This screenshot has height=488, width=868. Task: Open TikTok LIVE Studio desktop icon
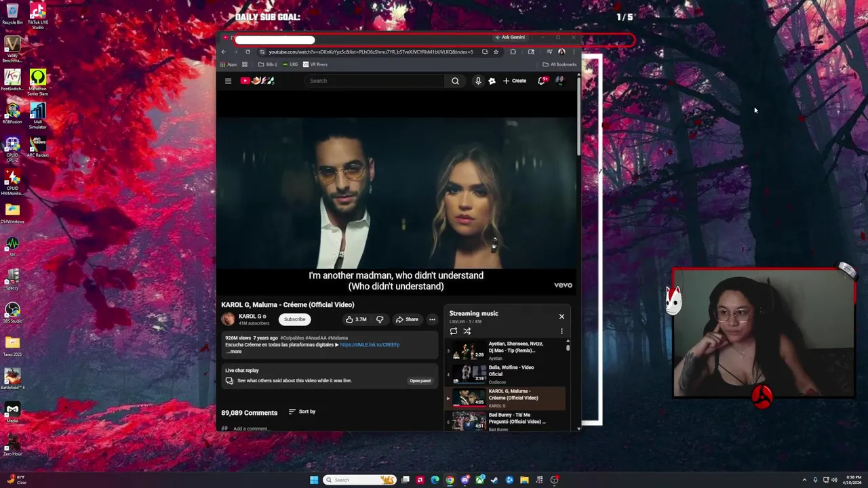[x=37, y=15]
